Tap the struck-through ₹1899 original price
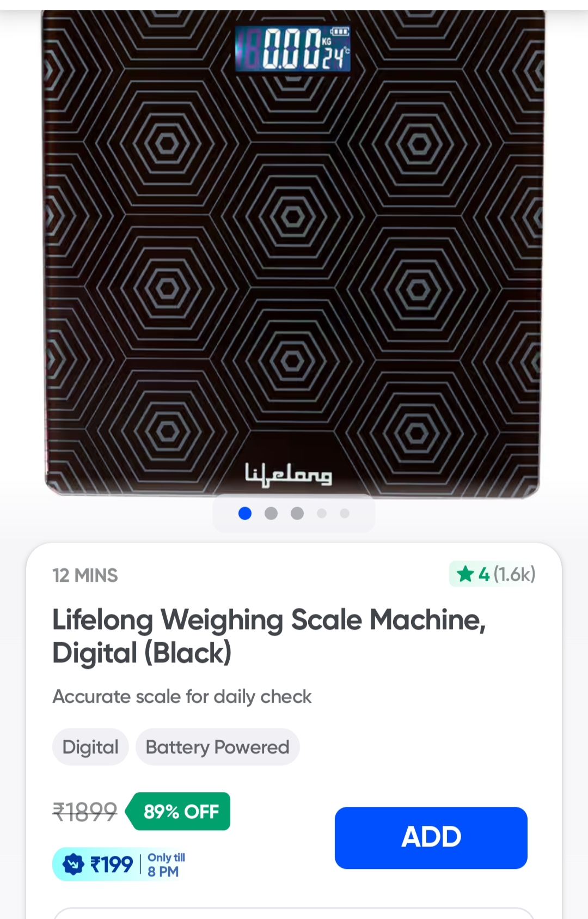This screenshot has height=919, width=588. pos(85,812)
